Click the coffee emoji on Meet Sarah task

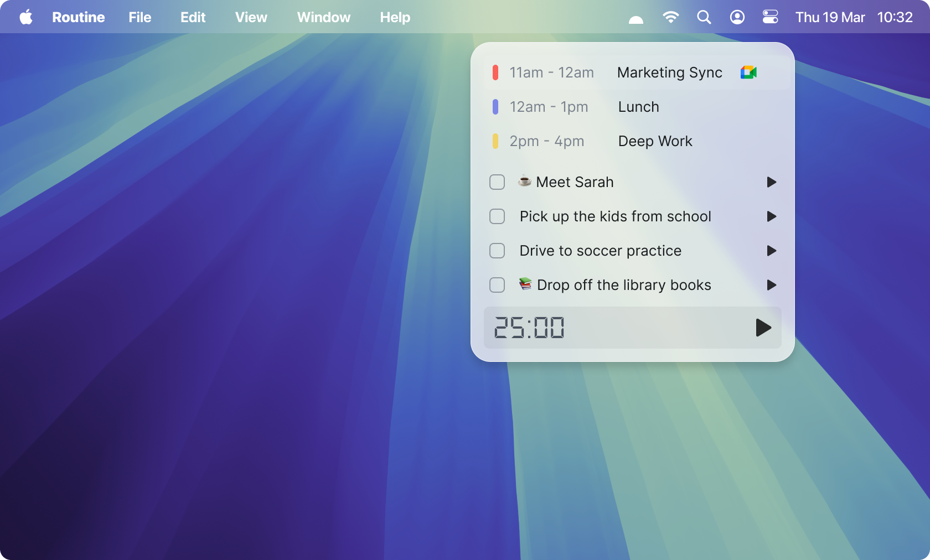click(524, 182)
